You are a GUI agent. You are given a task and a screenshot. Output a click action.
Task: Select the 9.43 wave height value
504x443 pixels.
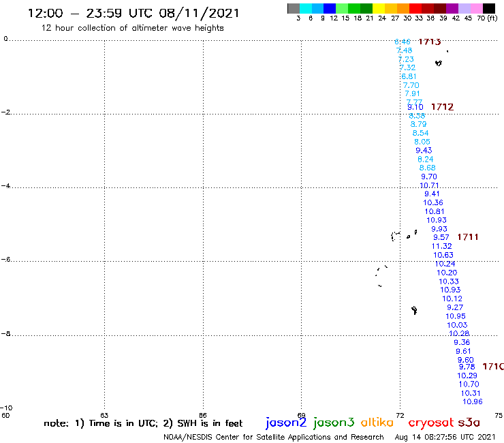coord(424,150)
